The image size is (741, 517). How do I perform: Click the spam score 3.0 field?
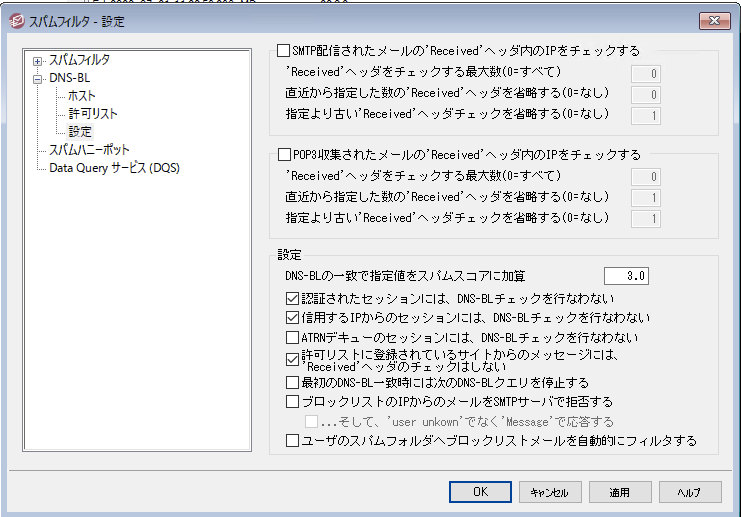click(x=626, y=276)
